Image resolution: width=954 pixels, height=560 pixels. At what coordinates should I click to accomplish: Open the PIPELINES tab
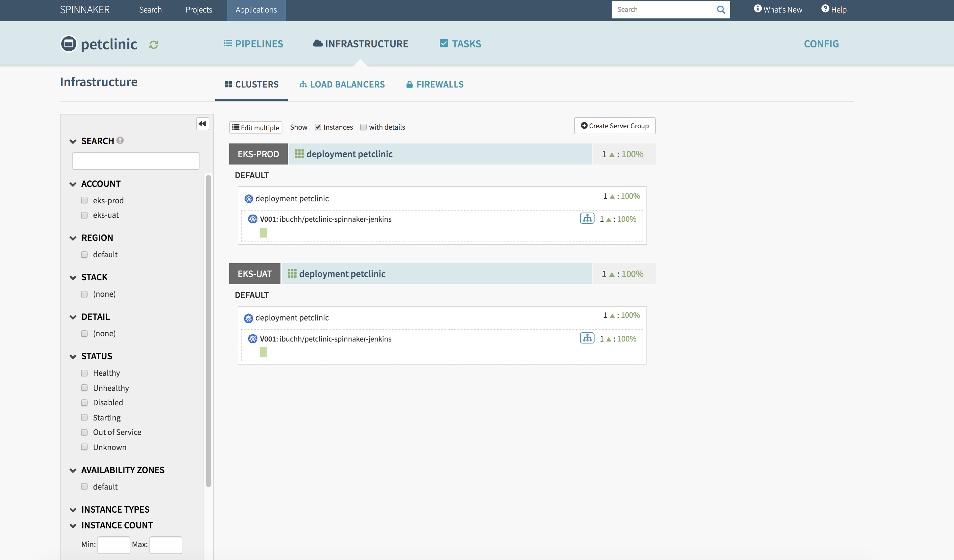pos(253,44)
